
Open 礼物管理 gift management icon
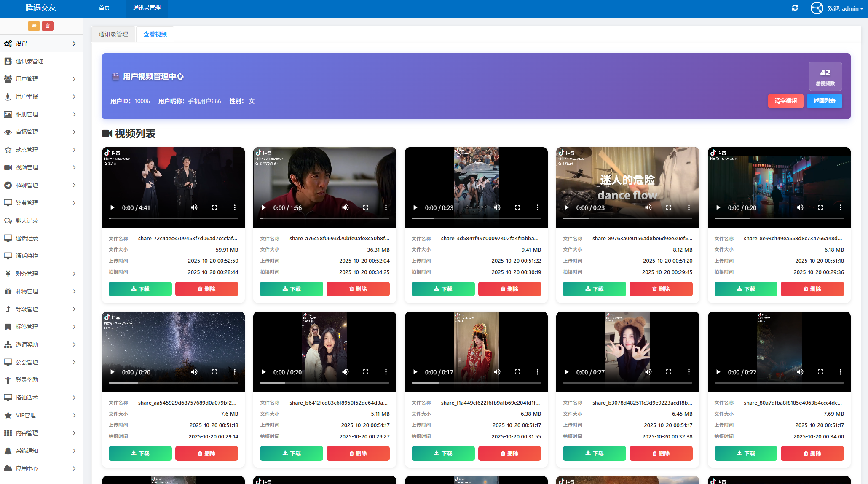8,291
